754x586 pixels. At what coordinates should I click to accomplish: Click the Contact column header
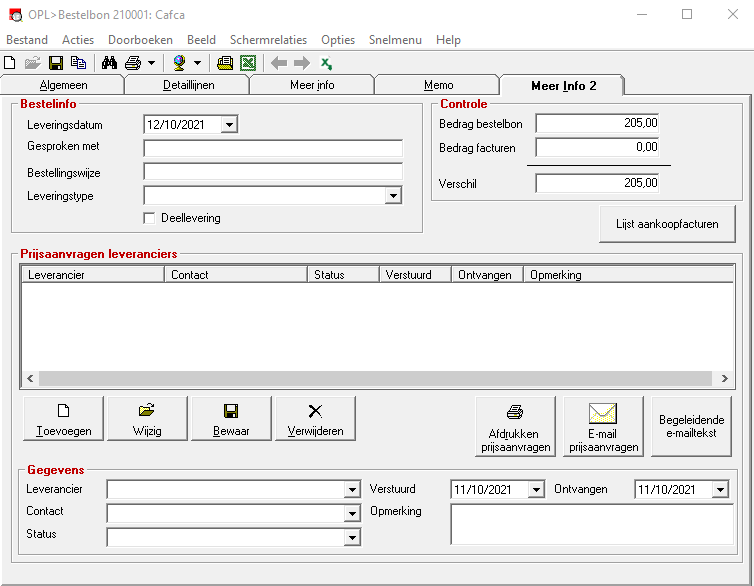236,275
